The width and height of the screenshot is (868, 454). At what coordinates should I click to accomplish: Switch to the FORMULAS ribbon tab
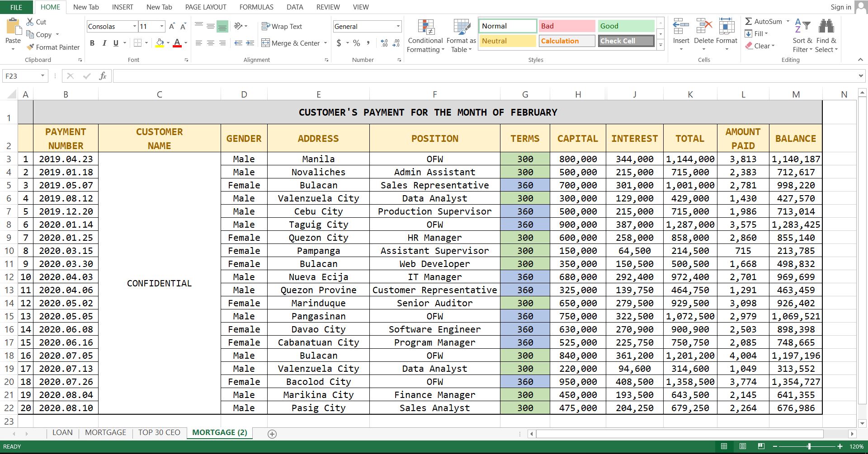point(256,7)
